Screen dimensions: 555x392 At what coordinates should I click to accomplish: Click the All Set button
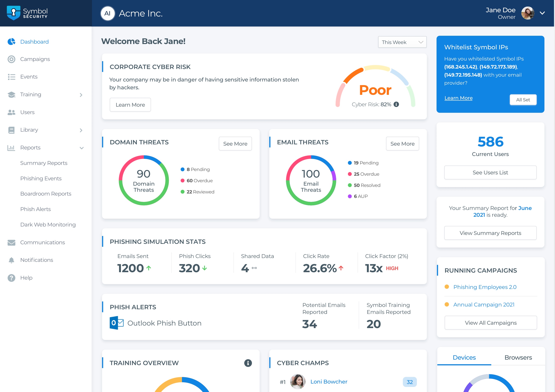pyautogui.click(x=523, y=100)
